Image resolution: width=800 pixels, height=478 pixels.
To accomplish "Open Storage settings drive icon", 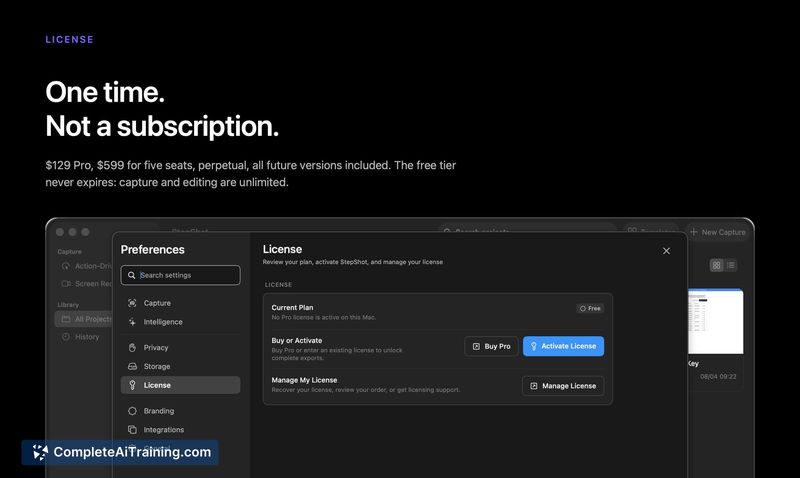I will (132, 366).
